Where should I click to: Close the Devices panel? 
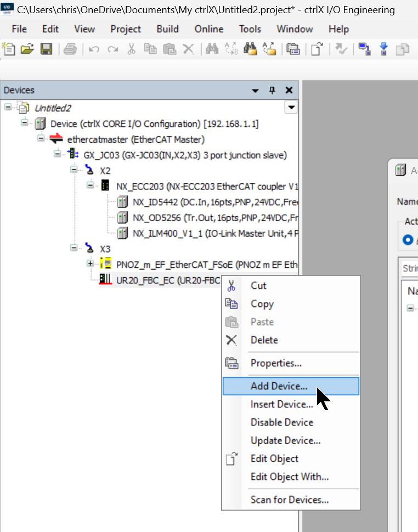pos(289,90)
